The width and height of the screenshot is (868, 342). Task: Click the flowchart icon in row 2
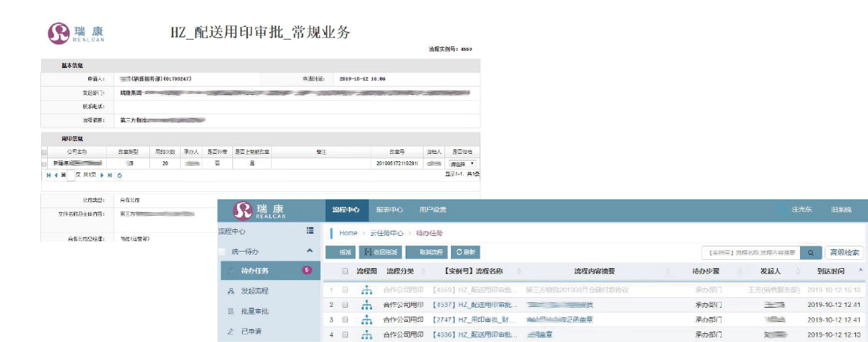click(x=366, y=305)
